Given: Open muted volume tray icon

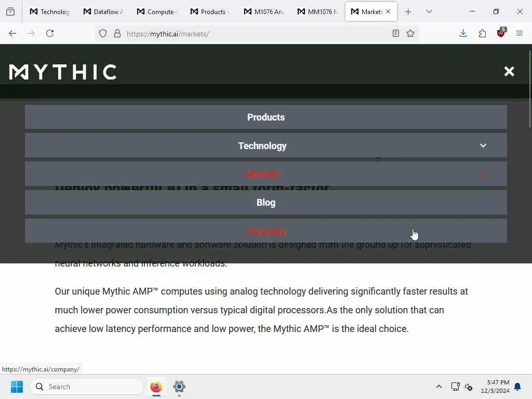Looking at the screenshot, I should click(469, 387).
